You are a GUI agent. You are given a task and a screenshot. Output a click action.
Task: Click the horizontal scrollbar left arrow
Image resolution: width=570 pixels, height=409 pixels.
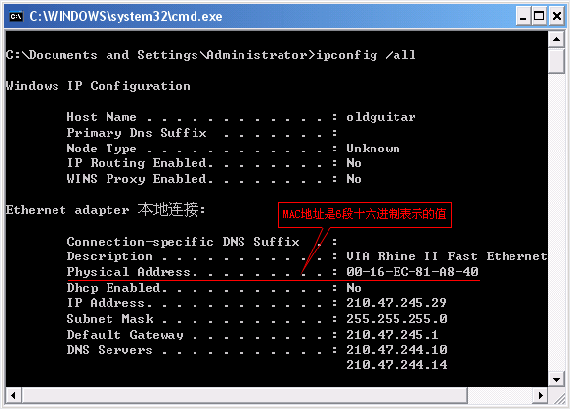coord(13,395)
